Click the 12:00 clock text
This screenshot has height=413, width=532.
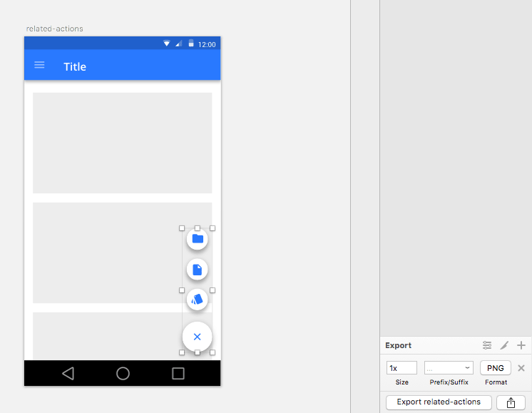click(x=207, y=44)
